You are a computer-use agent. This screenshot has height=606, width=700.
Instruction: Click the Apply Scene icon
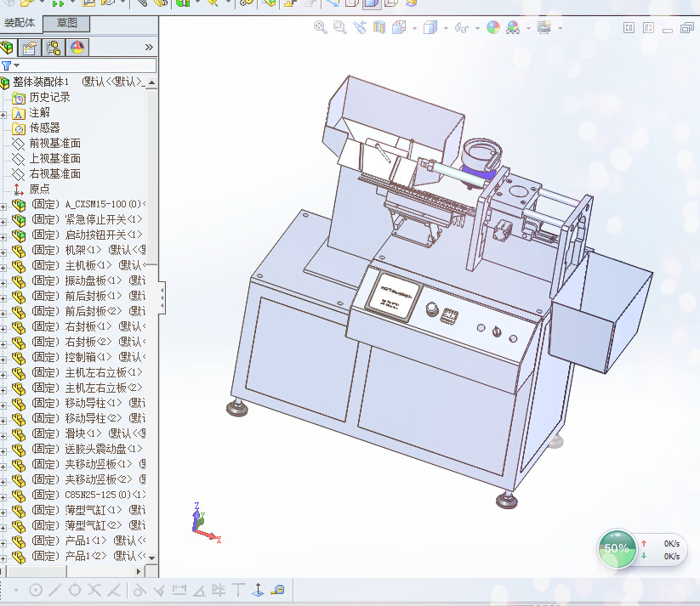point(513,28)
